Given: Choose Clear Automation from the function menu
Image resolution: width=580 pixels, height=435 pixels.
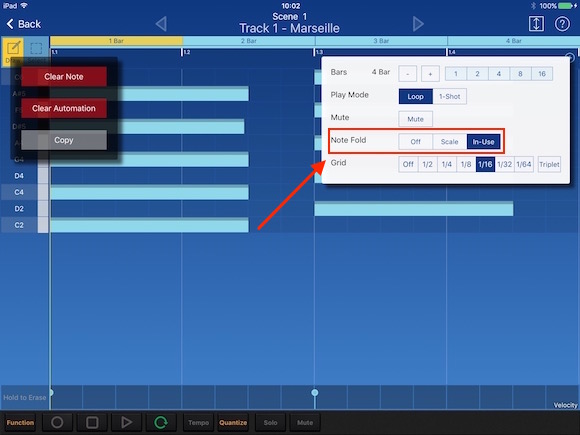Looking at the screenshot, I should [64, 108].
